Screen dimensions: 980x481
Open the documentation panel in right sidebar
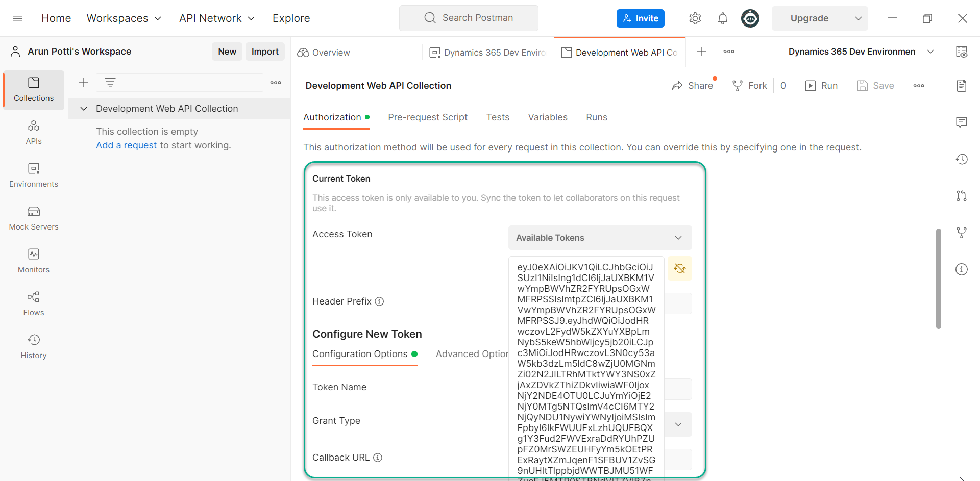coord(962,85)
